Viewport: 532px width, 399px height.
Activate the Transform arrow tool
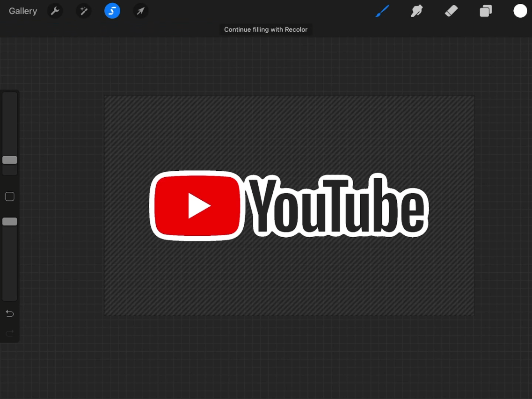140,11
